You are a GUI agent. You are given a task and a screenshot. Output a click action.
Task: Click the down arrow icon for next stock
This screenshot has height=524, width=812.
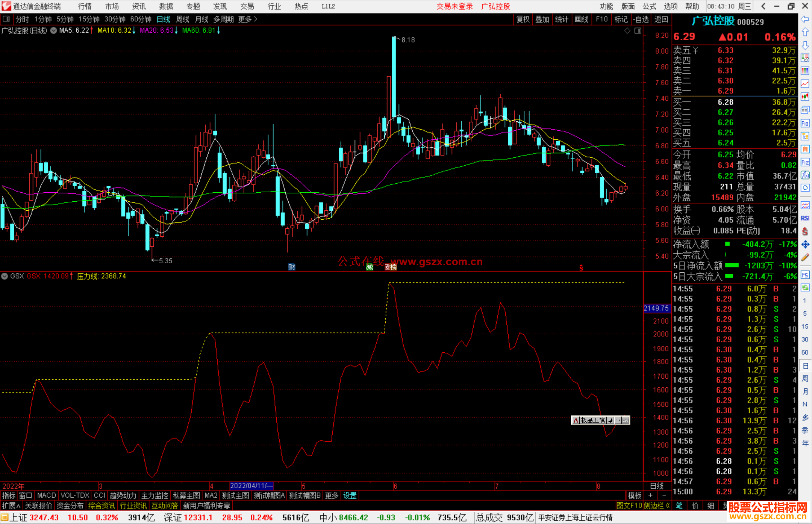(805, 45)
